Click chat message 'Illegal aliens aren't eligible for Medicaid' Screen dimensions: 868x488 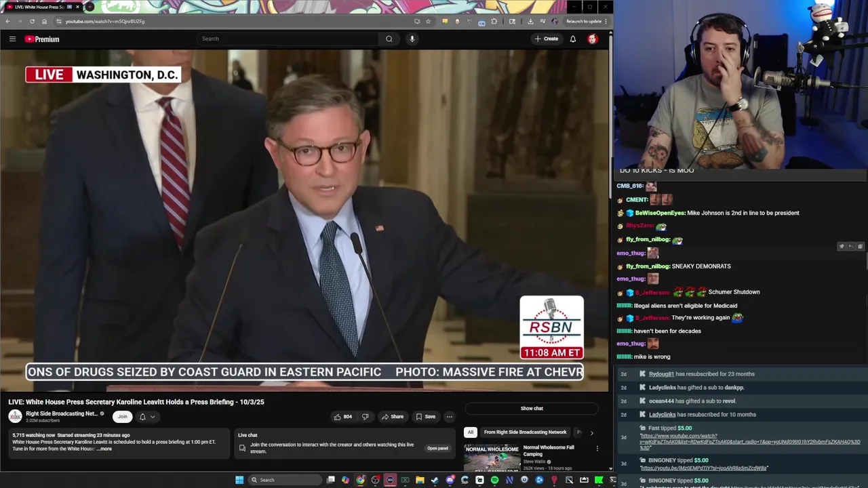click(x=685, y=306)
